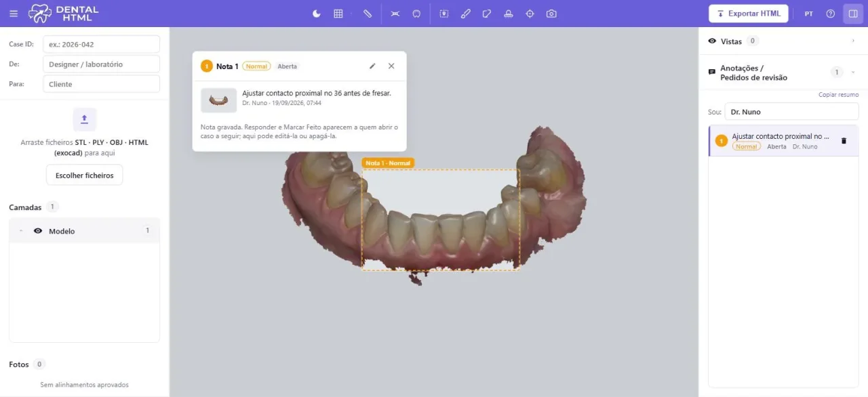Select the area annotation pin tool
Screen dimensions: 868x397
444,14
